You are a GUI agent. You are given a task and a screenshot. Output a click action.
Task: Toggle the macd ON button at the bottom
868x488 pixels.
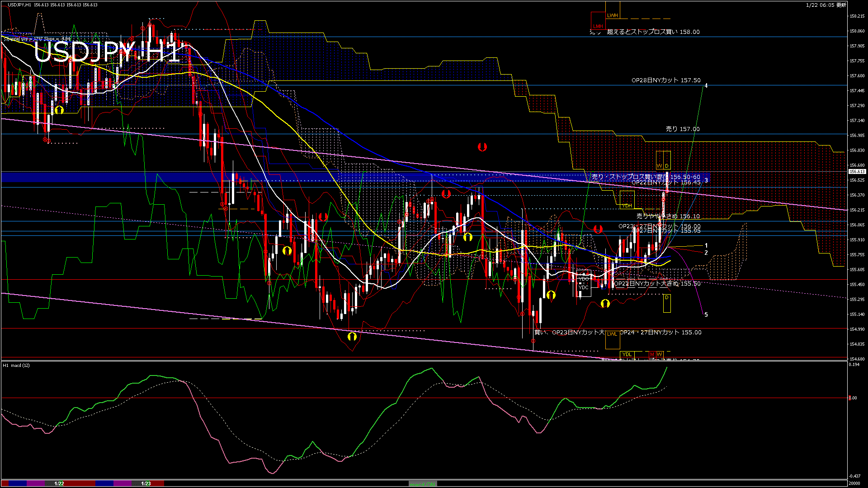(423, 484)
